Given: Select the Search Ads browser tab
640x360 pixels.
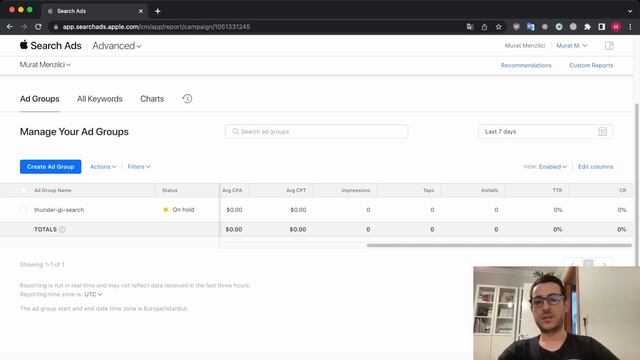Looking at the screenshot, I should click(x=95, y=11).
